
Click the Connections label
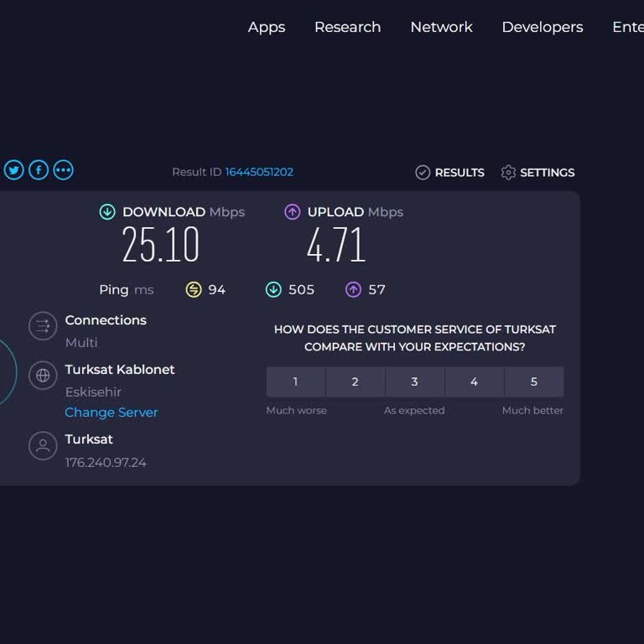(x=106, y=320)
